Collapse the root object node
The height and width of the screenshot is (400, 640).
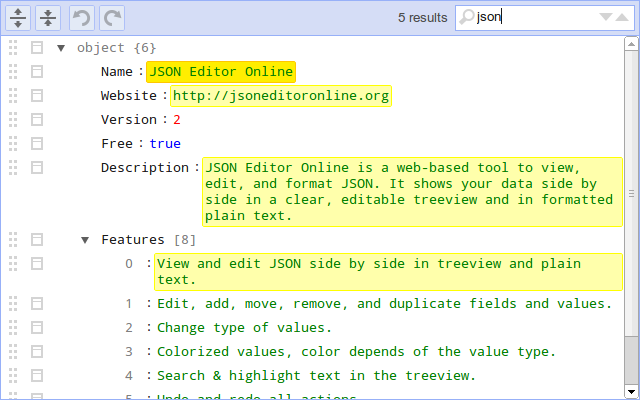tap(61, 48)
